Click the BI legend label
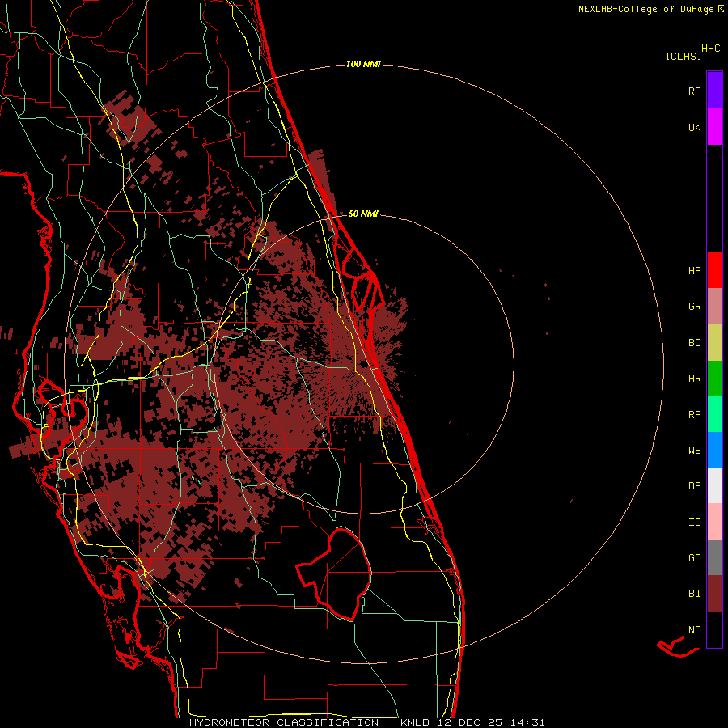The image size is (728, 728). [x=694, y=594]
